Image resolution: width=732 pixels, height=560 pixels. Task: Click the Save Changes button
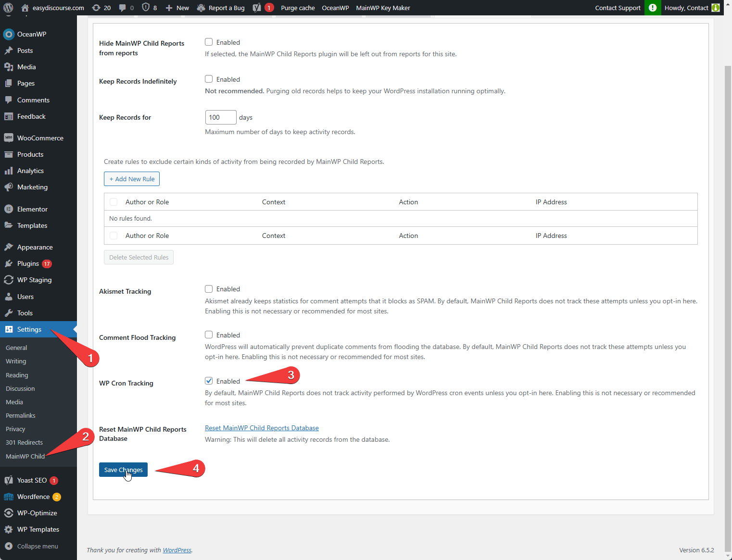[x=123, y=470]
